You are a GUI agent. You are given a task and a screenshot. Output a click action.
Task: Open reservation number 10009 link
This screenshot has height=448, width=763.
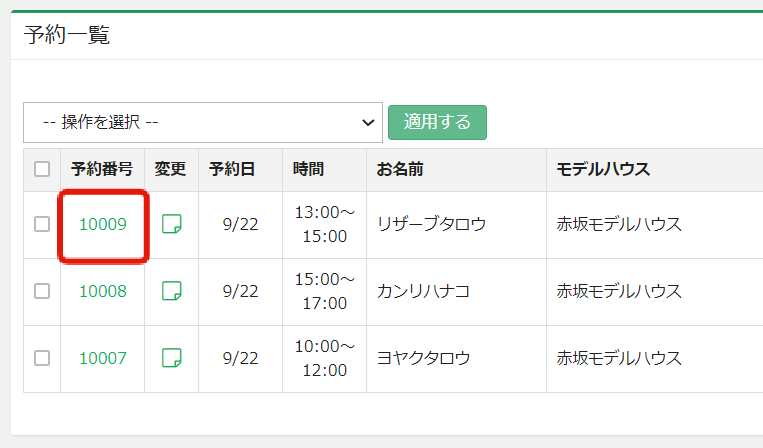tap(103, 224)
